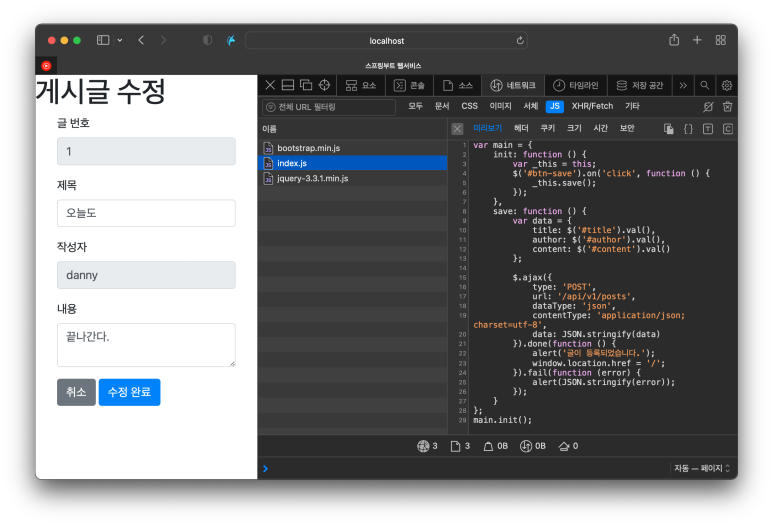The image size is (773, 526).
Task: Open the 쿠키 (Cookies) detail tab
Action: point(548,128)
